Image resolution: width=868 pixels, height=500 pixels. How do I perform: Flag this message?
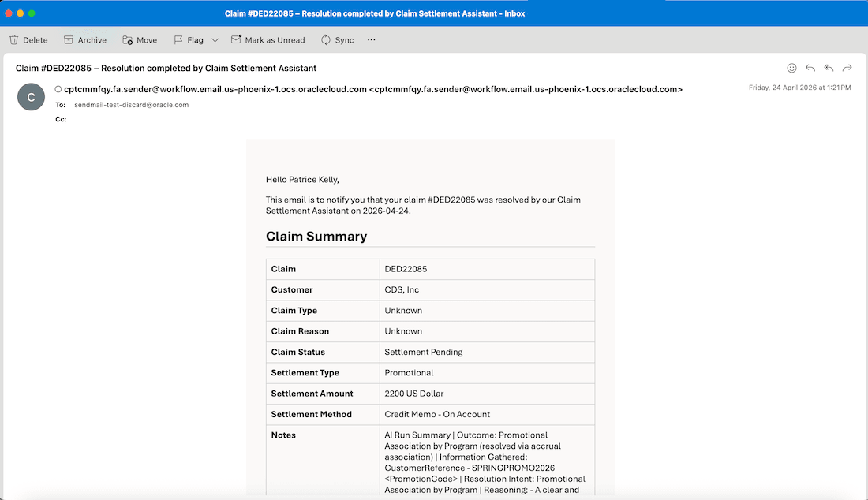pos(189,39)
